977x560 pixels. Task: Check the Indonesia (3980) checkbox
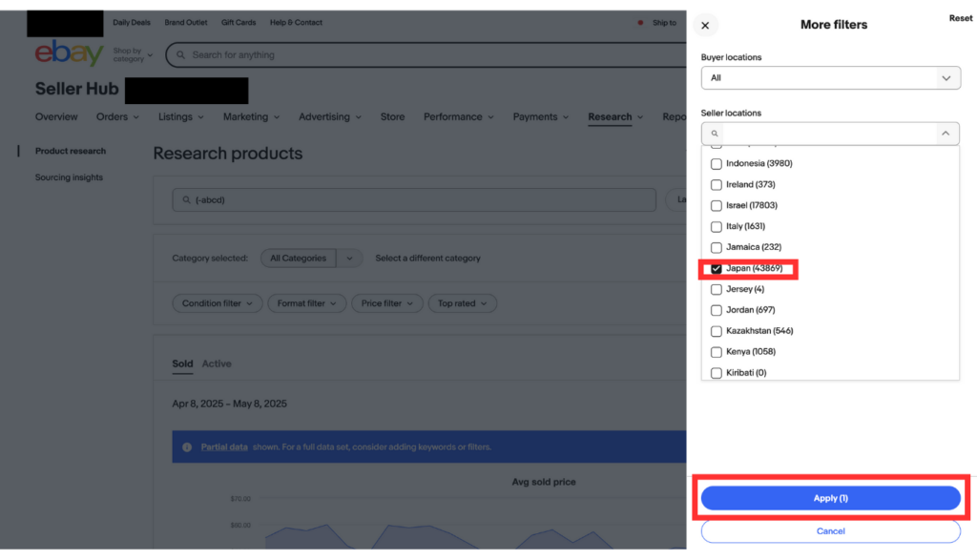pyautogui.click(x=716, y=164)
